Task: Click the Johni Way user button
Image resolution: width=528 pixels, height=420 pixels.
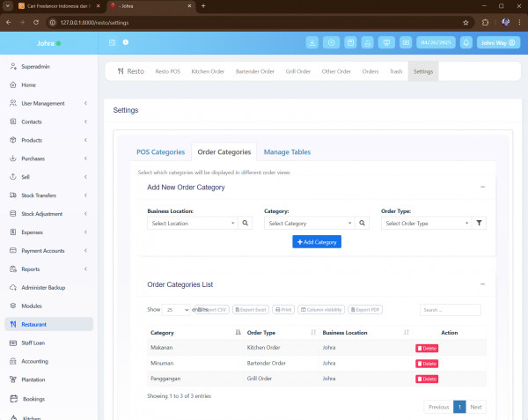Action: 498,43
